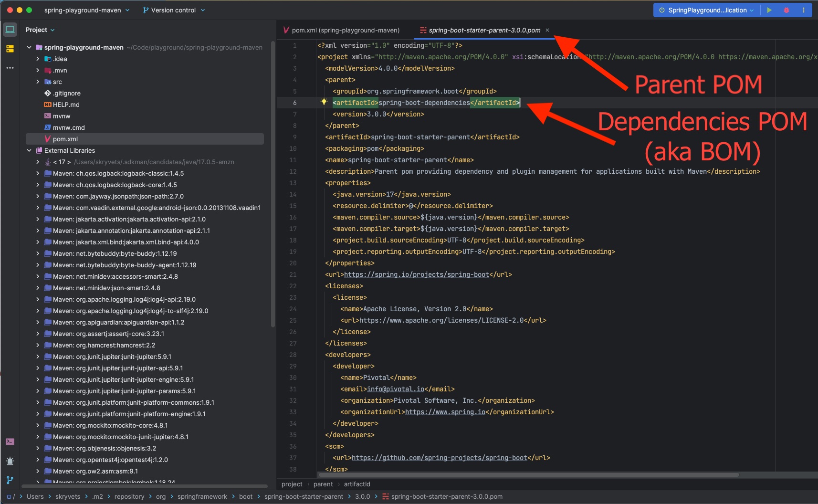Open the Version control menu

tap(173, 10)
